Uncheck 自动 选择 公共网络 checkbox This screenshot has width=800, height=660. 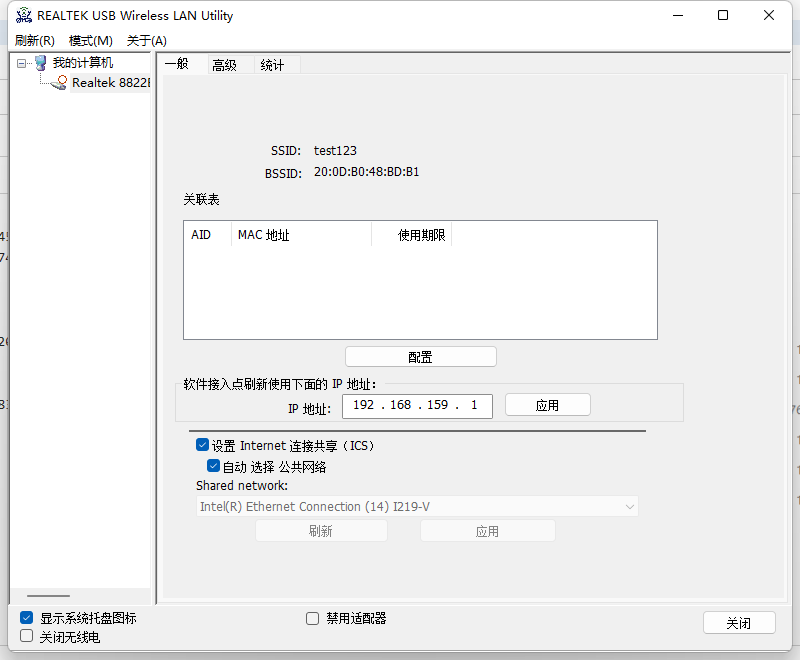213,466
